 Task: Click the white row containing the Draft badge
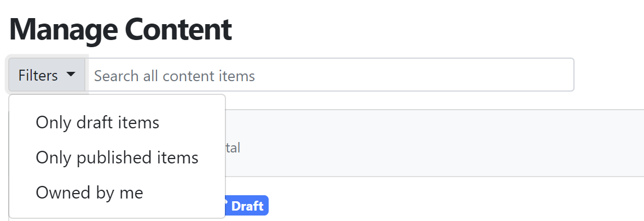click(x=434, y=200)
